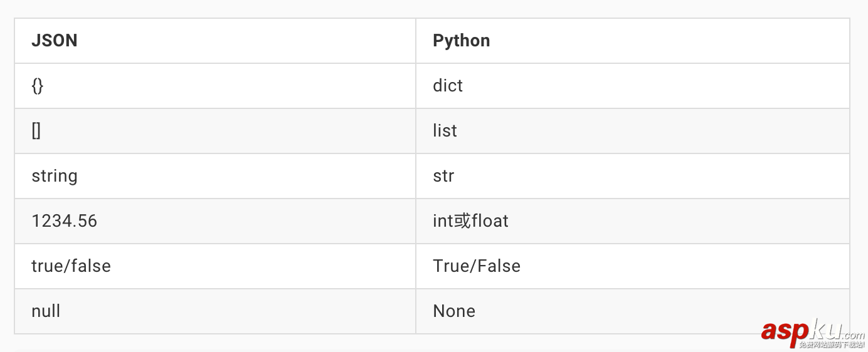Click the [] cell in JSON column
Image resolution: width=868 pixels, height=352 pixels.
point(36,131)
